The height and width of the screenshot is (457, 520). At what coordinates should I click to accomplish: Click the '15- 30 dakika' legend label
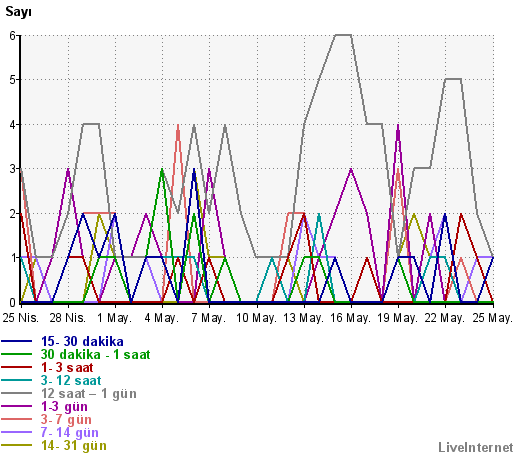pos(82,341)
